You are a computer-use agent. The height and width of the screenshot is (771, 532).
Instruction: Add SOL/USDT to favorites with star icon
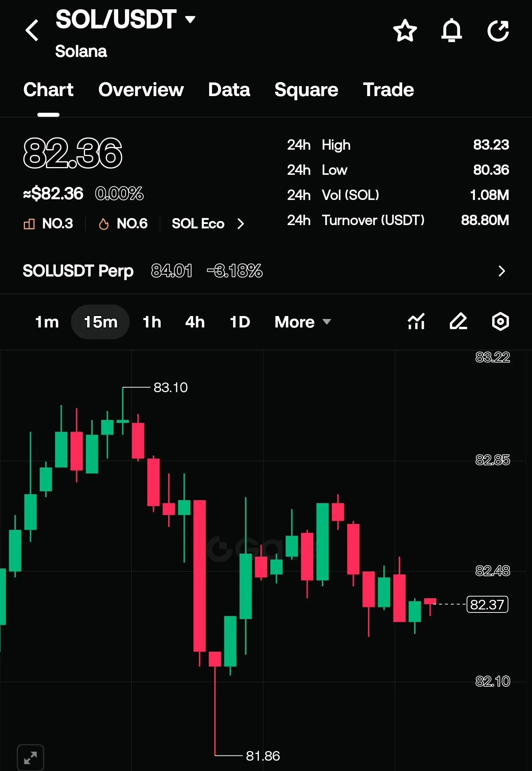pyautogui.click(x=405, y=30)
